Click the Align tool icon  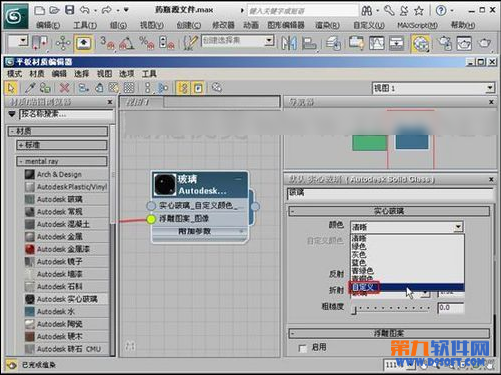coord(309,43)
